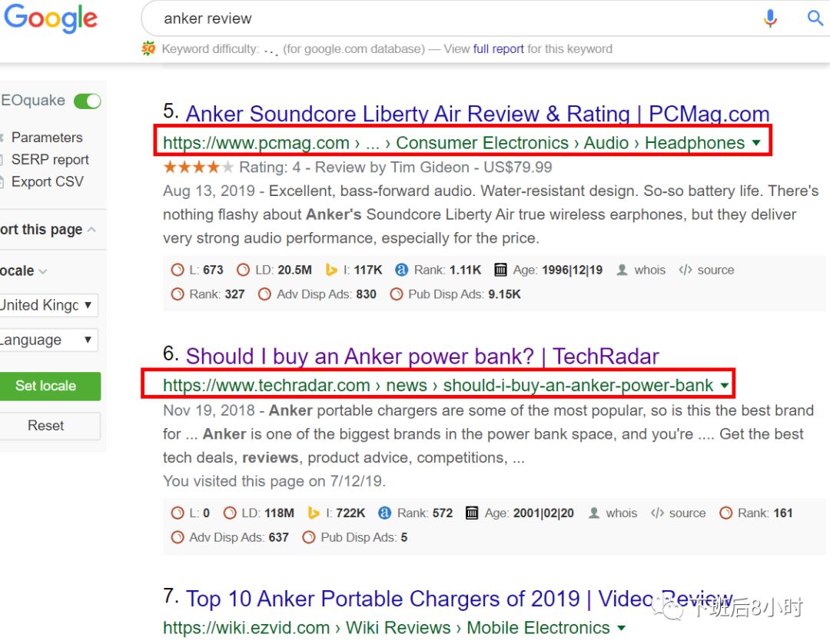Click the 'LD: 20.5M' SEMrush icon
This screenshot has width=830, height=644.
point(243,270)
